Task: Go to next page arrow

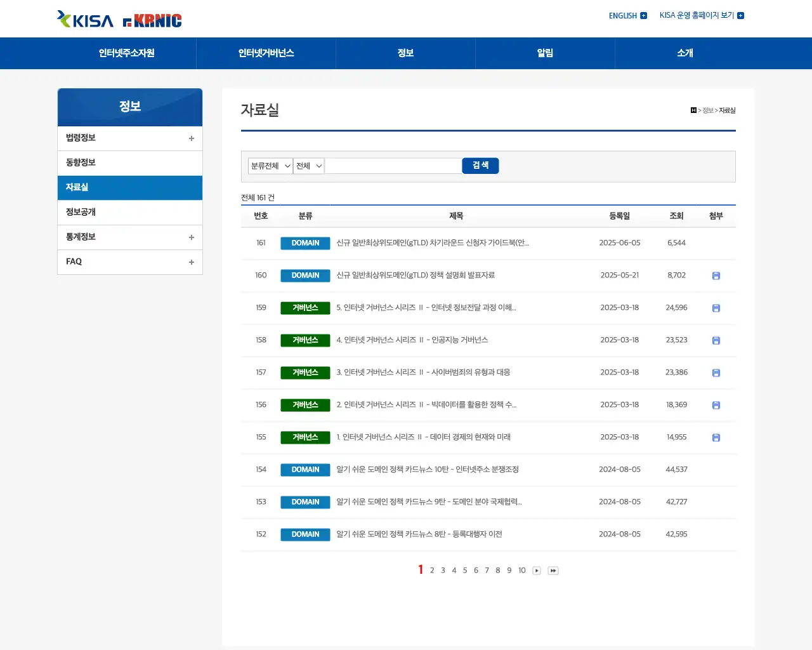Action: click(537, 571)
